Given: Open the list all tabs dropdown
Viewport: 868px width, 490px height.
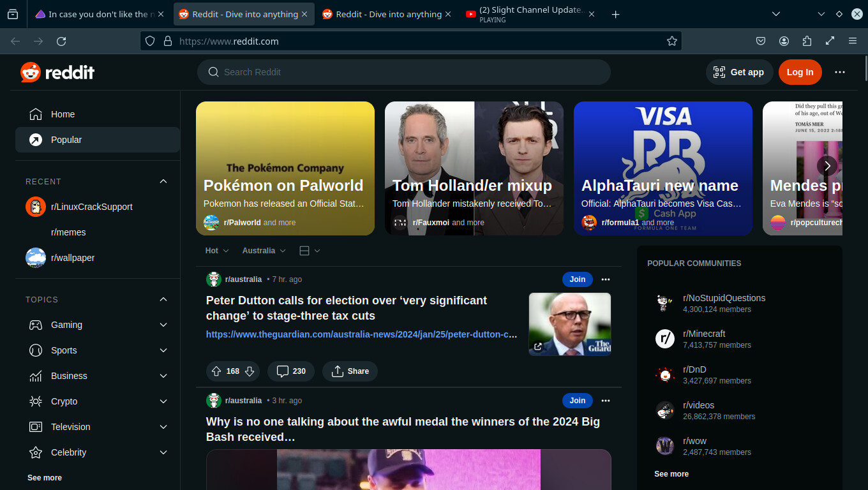Looking at the screenshot, I should (x=776, y=14).
